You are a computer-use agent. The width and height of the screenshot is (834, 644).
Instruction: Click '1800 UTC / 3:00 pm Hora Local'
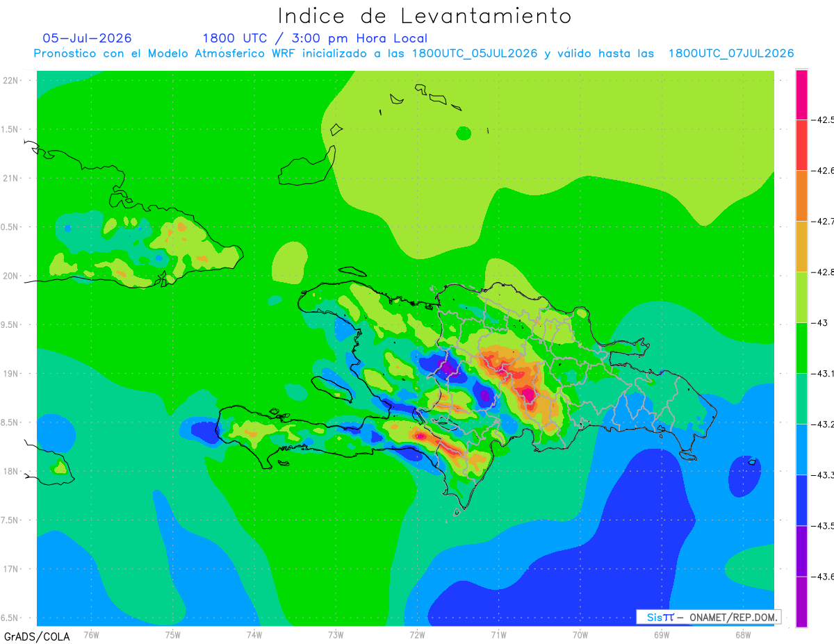click(x=315, y=39)
